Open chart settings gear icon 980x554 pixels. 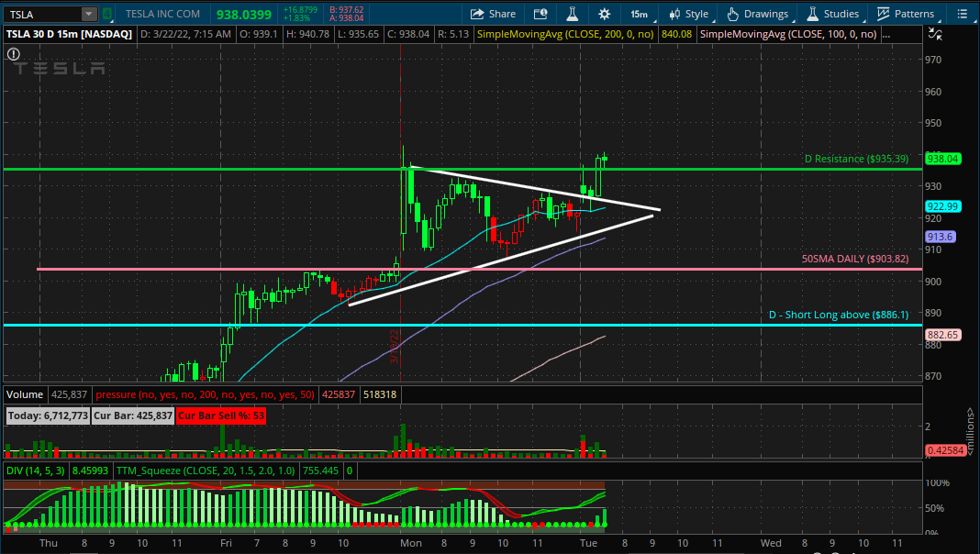[604, 14]
